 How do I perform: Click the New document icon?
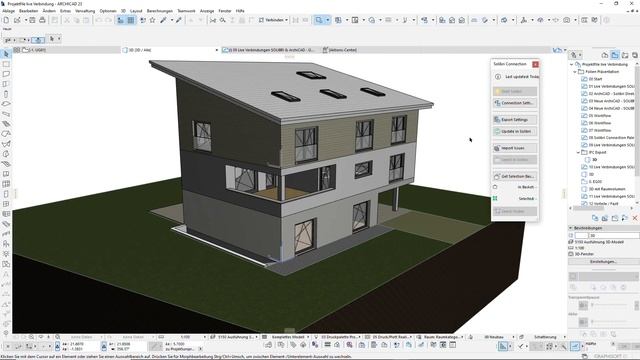(x=6, y=20)
